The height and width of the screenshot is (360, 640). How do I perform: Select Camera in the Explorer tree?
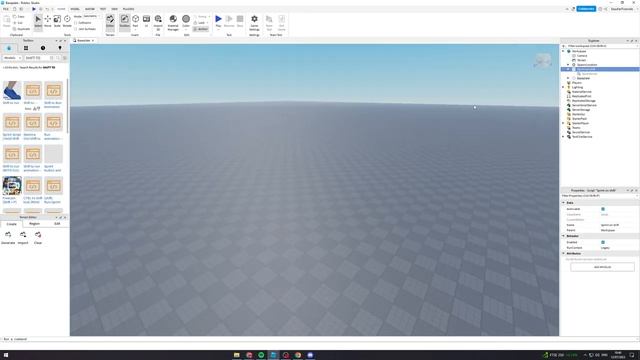(x=582, y=56)
